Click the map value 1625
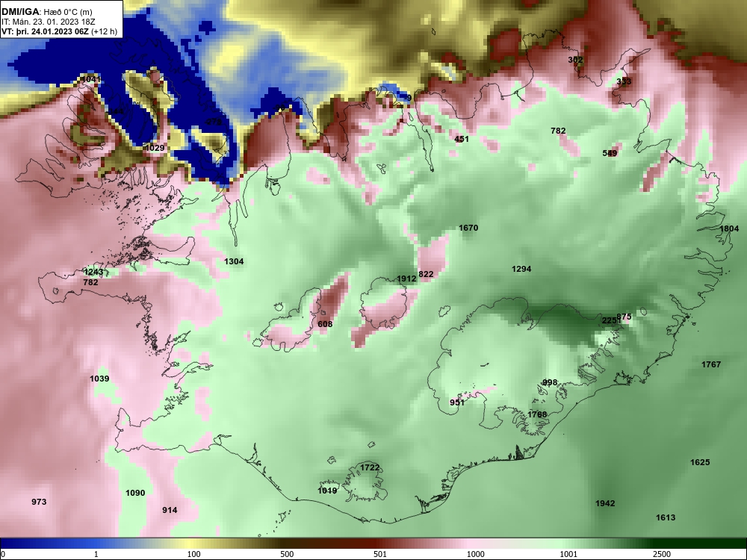 click(700, 462)
